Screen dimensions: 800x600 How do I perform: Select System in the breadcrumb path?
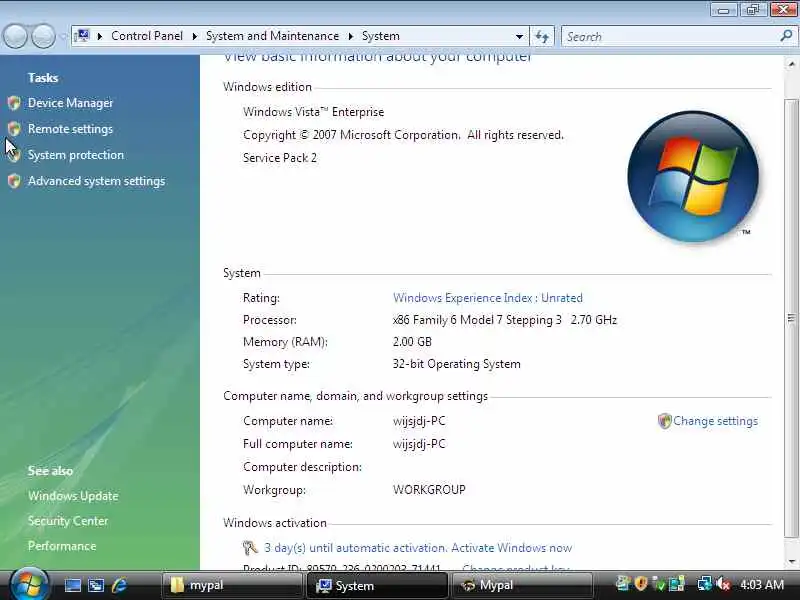[381, 36]
